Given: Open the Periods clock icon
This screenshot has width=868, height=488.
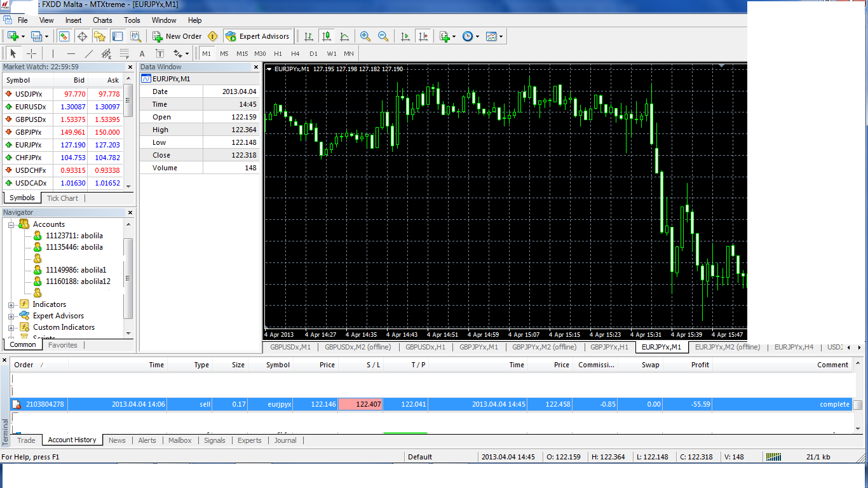Looking at the screenshot, I should [468, 36].
